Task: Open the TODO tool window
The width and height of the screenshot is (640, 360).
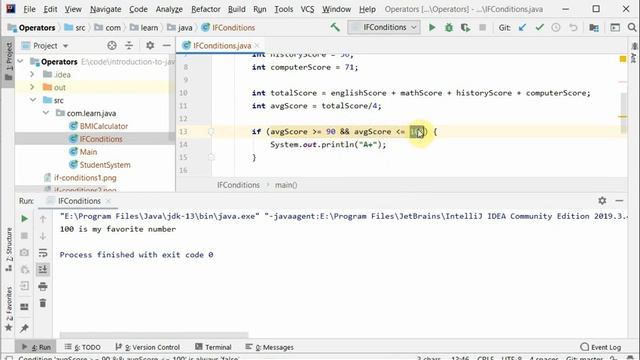Action: pos(83,347)
